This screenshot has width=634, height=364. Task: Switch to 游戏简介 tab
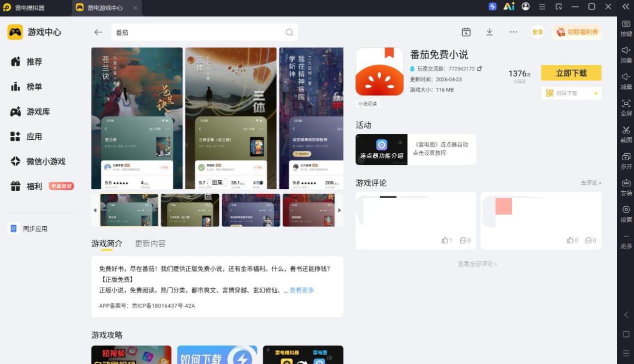click(106, 244)
